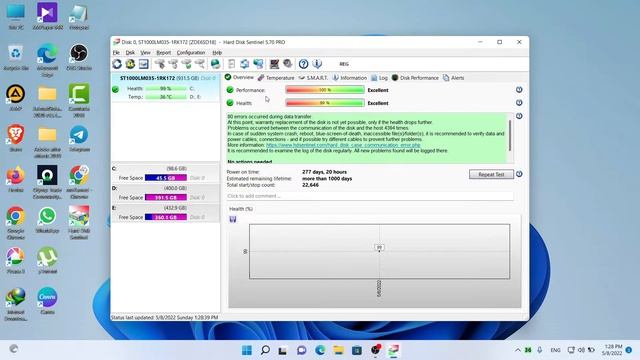
Task: Open the Disk menu
Action: click(130, 53)
